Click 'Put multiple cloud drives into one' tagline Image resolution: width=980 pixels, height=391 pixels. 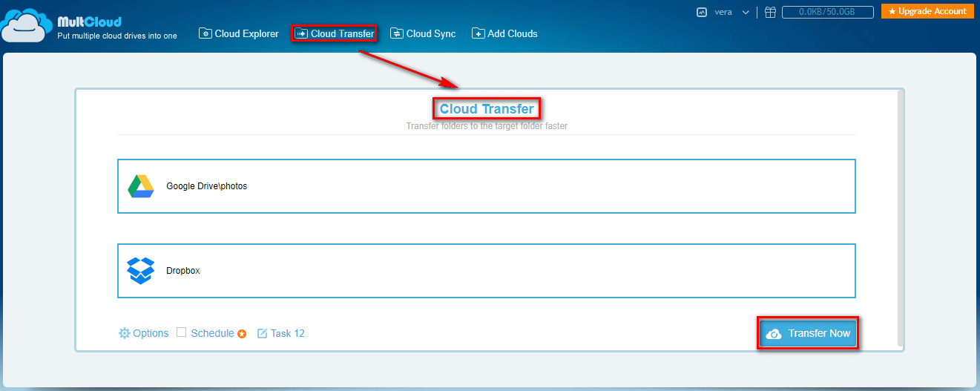click(x=117, y=36)
